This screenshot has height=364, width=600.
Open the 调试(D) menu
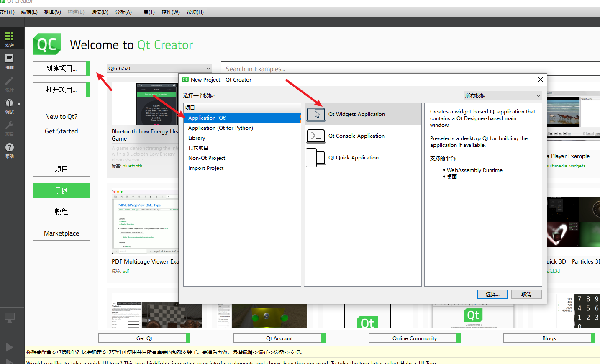pyautogui.click(x=100, y=12)
